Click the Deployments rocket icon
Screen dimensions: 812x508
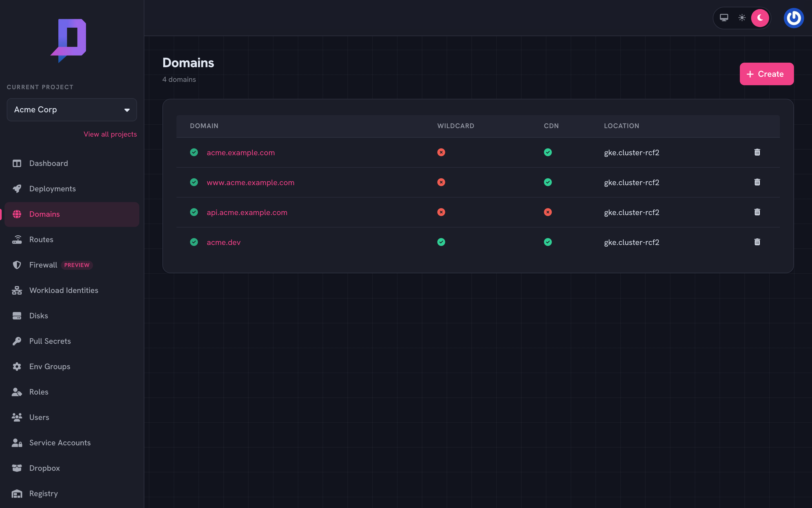point(17,189)
